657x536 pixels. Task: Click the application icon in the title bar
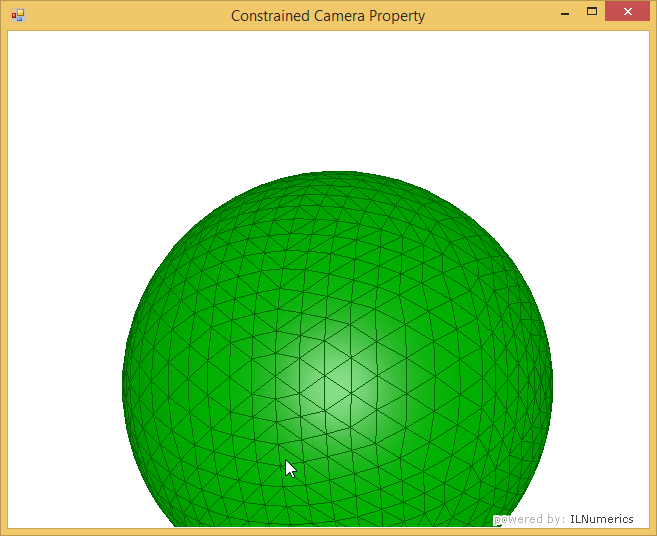pos(18,16)
